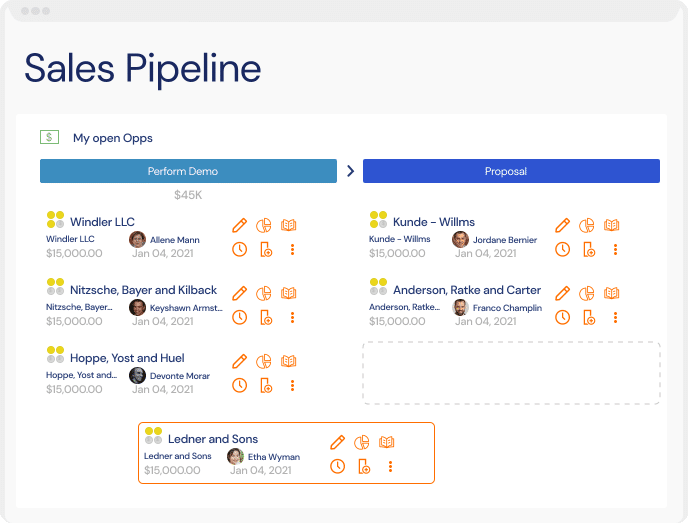Open three-dot menu for Nitzsche, Bayer and Kilback

292,317
